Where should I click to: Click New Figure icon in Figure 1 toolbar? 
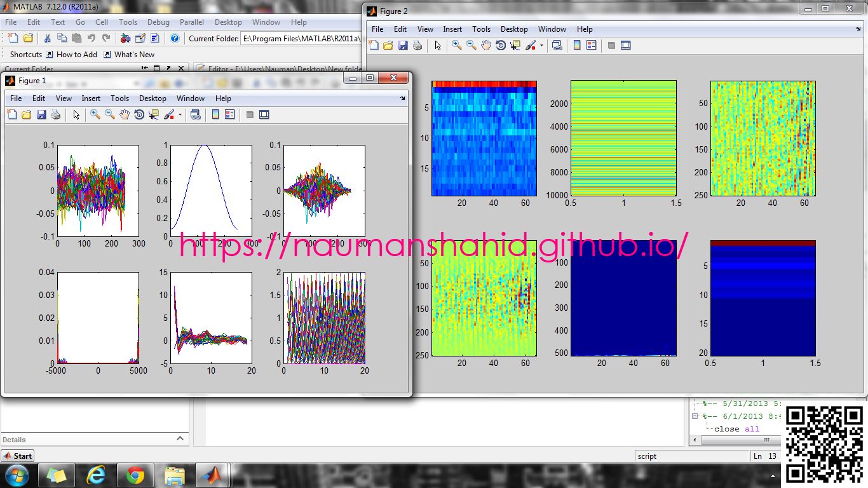(12, 114)
